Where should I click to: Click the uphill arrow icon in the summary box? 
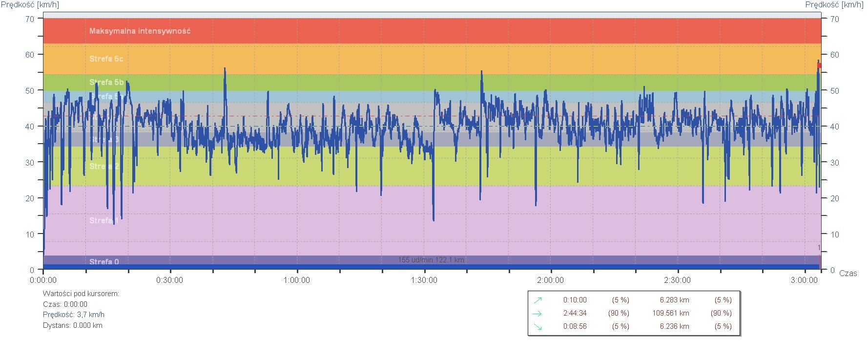537,300
